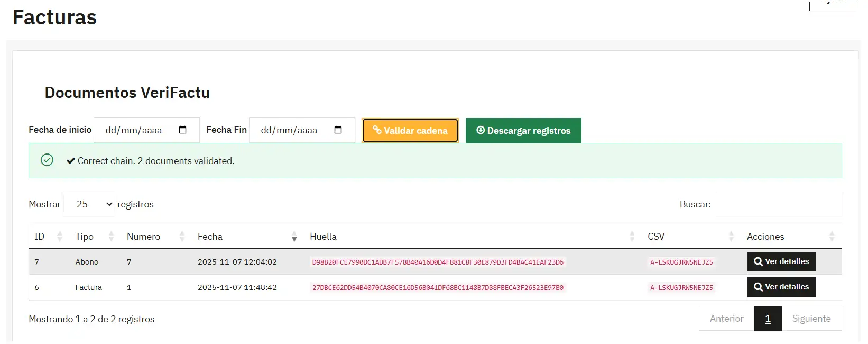View details for Factura document 1
868x344 pixels.
[x=781, y=287]
